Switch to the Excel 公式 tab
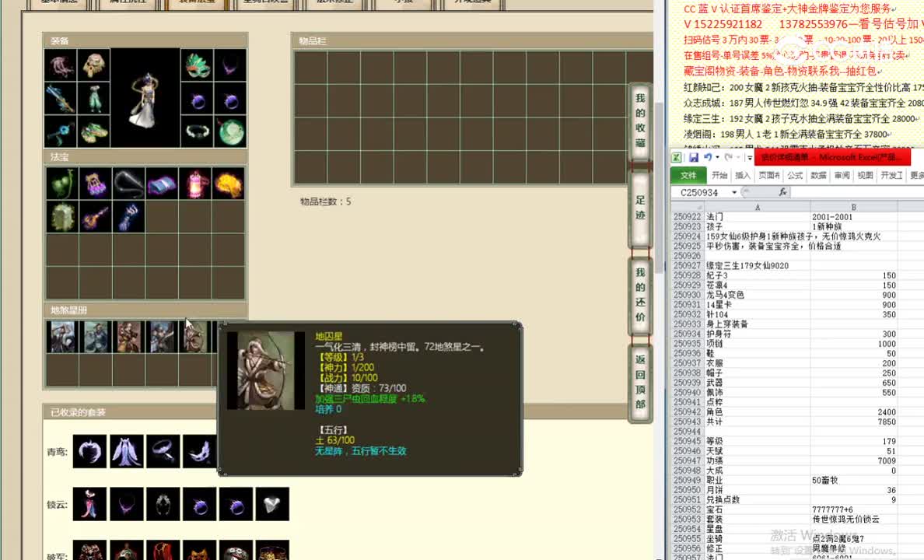 [x=795, y=175]
